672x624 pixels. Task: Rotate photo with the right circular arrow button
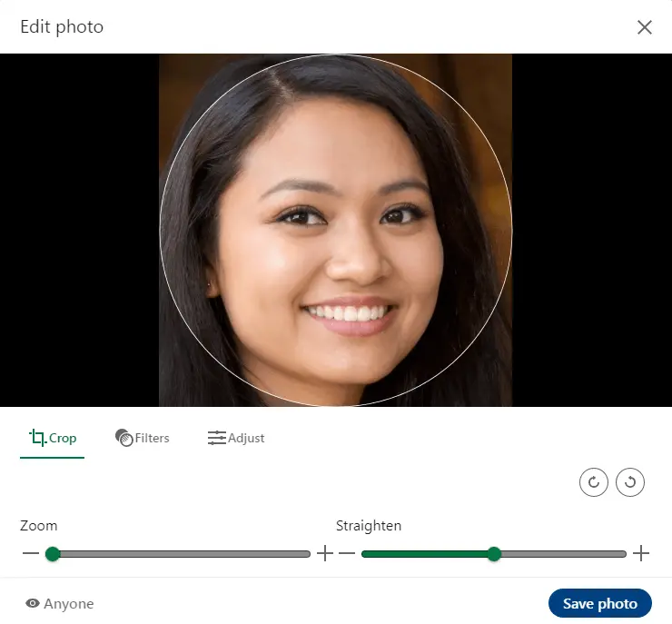[x=629, y=482]
